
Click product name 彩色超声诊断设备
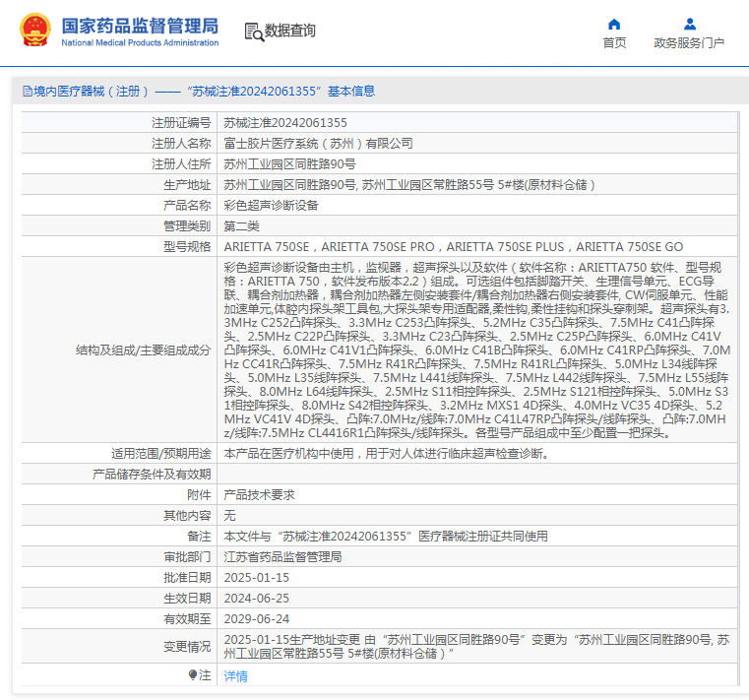271,206
